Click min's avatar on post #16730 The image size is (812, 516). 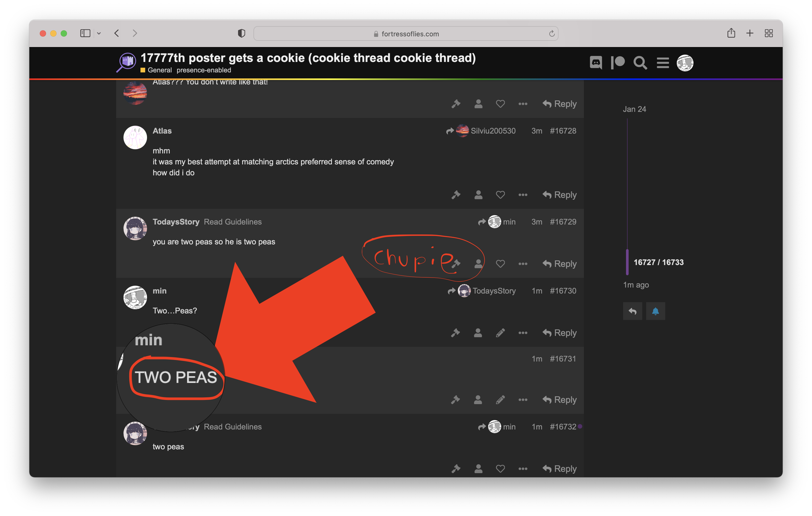point(135,297)
